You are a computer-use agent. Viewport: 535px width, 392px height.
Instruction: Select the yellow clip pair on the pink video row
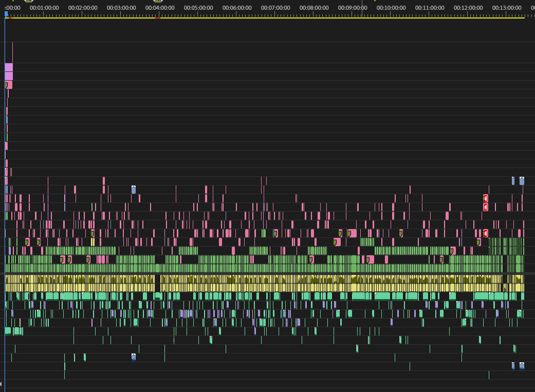click(93, 242)
